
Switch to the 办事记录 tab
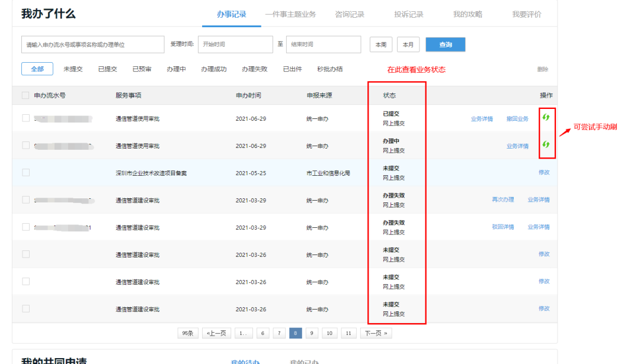coord(232,14)
